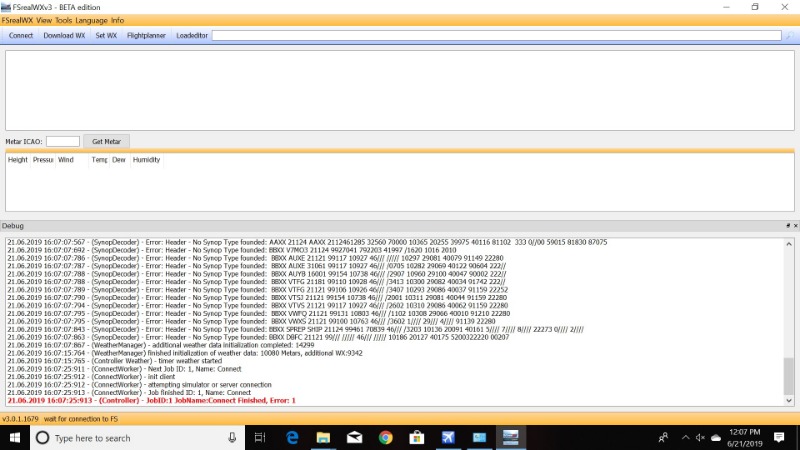Click Download WX in the toolbar
This screenshot has height=450, width=800.
(x=64, y=35)
